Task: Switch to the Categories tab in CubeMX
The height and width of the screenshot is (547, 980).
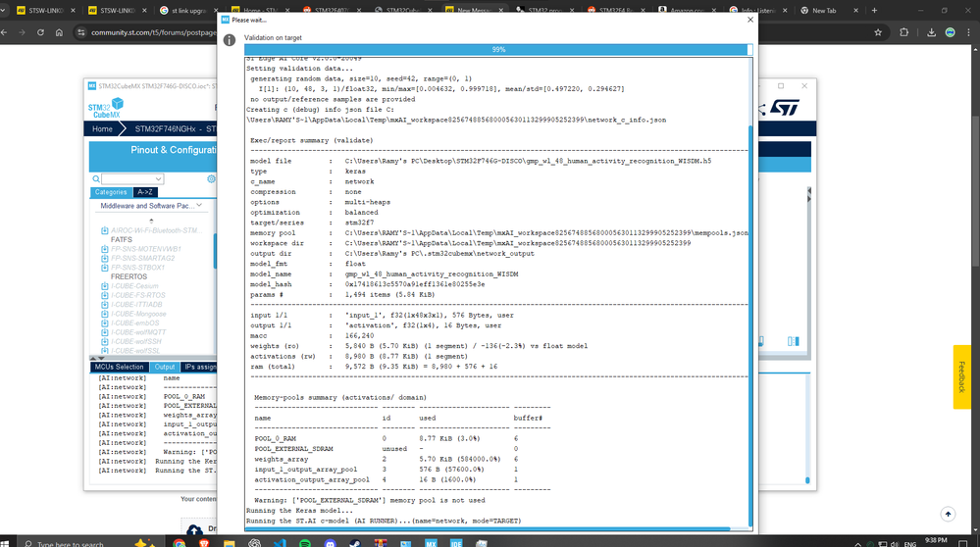Action: 111,192
